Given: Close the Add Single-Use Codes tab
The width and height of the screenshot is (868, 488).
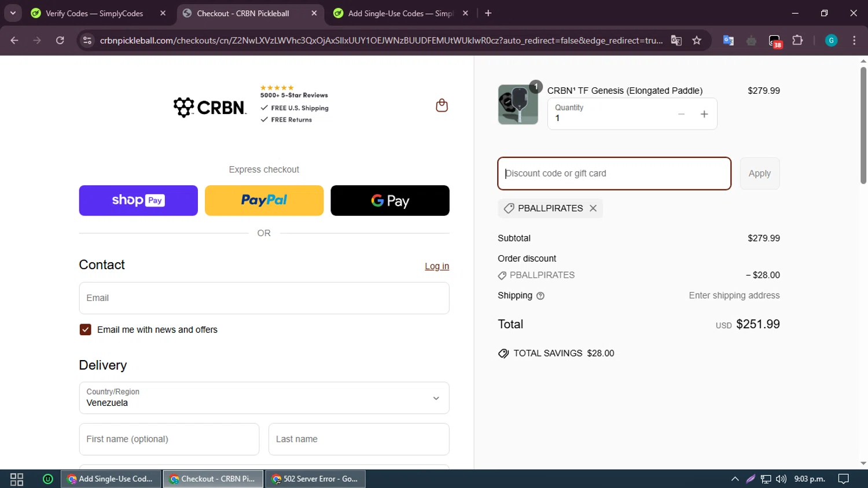Looking at the screenshot, I should click(x=465, y=13).
